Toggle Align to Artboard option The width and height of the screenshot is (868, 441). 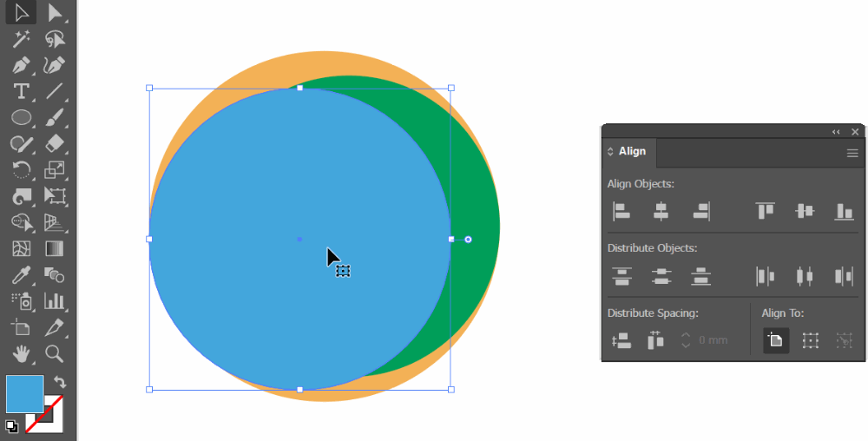click(776, 340)
